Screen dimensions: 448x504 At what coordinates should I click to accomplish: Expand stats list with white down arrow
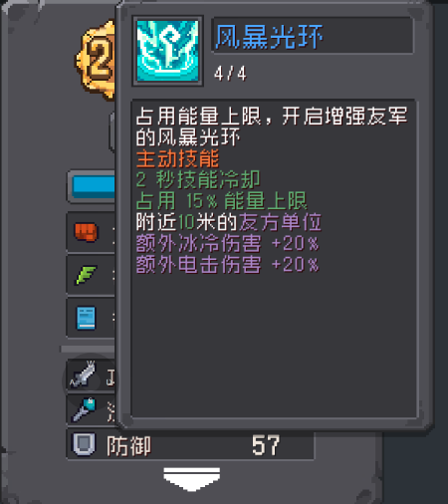191,479
